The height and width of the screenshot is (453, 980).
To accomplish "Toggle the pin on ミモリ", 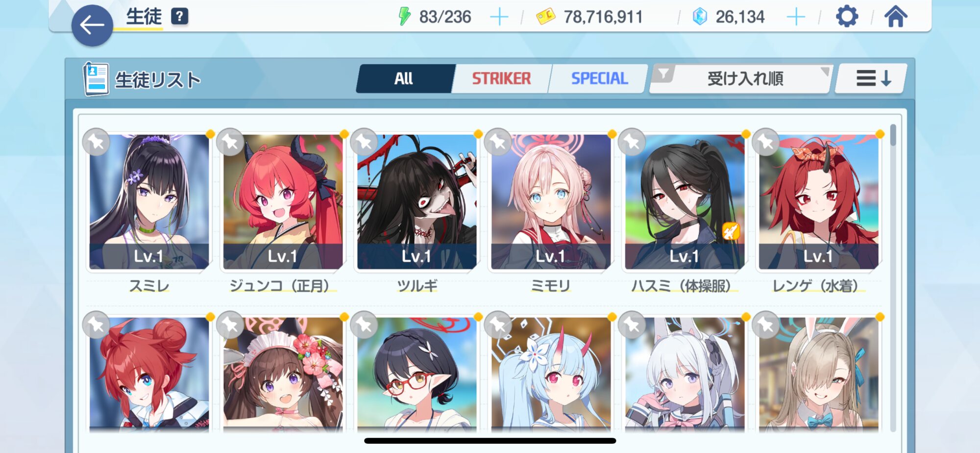I will 498,142.
